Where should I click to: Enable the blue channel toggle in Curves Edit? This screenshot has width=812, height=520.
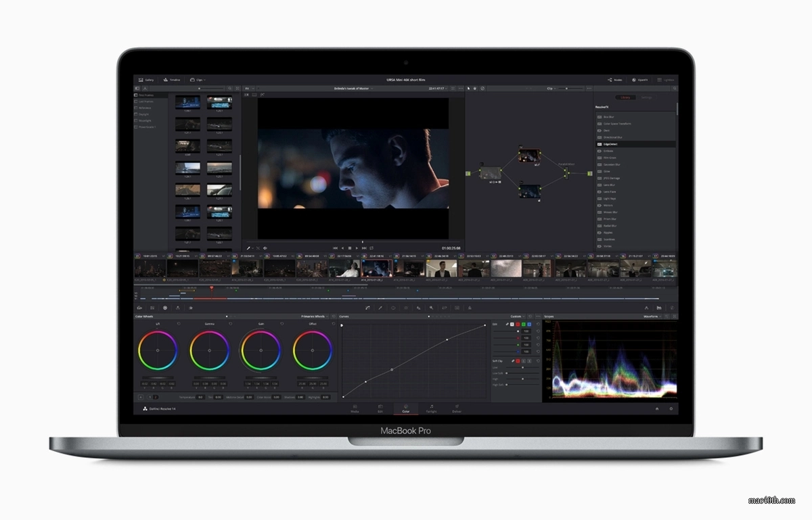click(529, 324)
